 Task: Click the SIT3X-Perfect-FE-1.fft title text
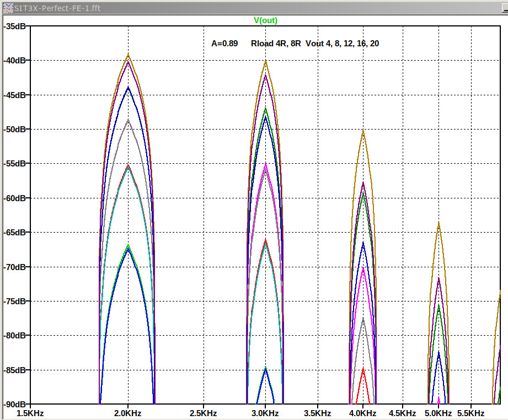click(x=57, y=8)
